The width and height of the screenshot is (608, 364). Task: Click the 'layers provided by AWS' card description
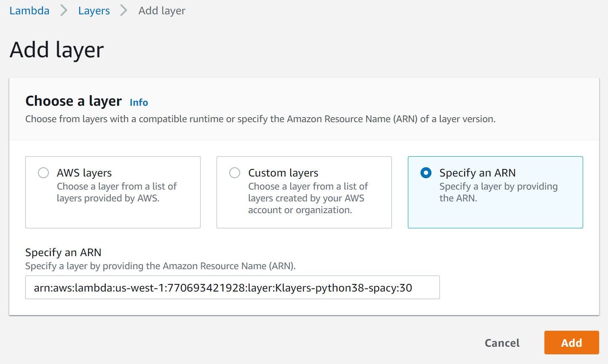click(117, 192)
